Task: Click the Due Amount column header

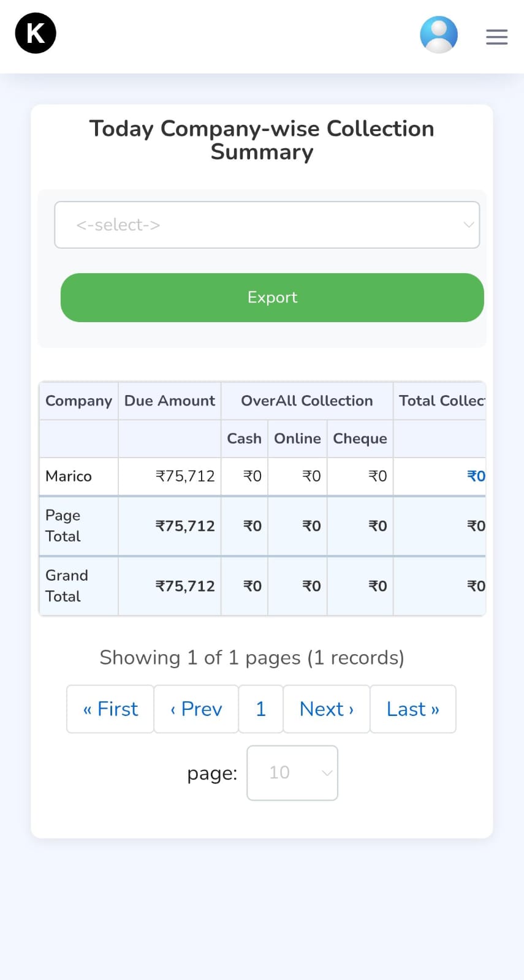Action: (x=169, y=401)
